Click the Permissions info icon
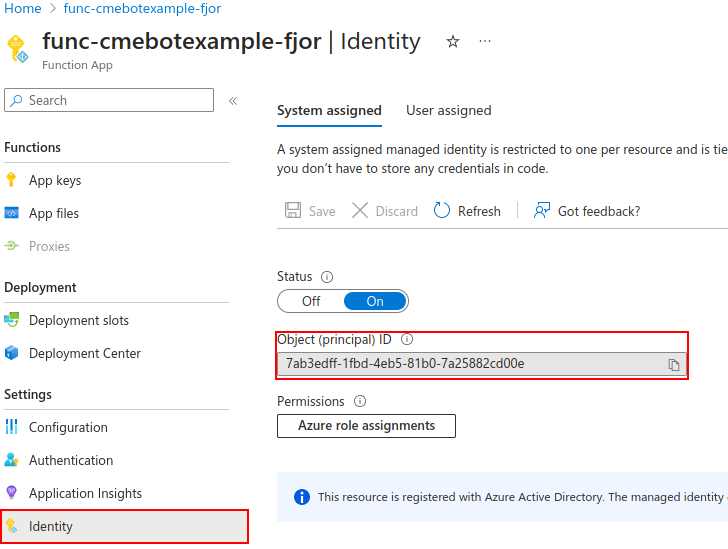This screenshot has height=549, width=728. coord(360,401)
